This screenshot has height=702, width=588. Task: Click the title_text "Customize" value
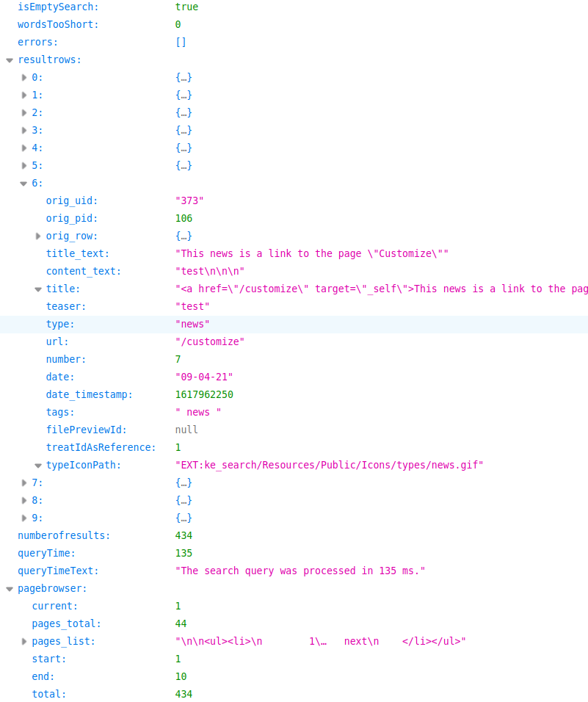(312, 254)
